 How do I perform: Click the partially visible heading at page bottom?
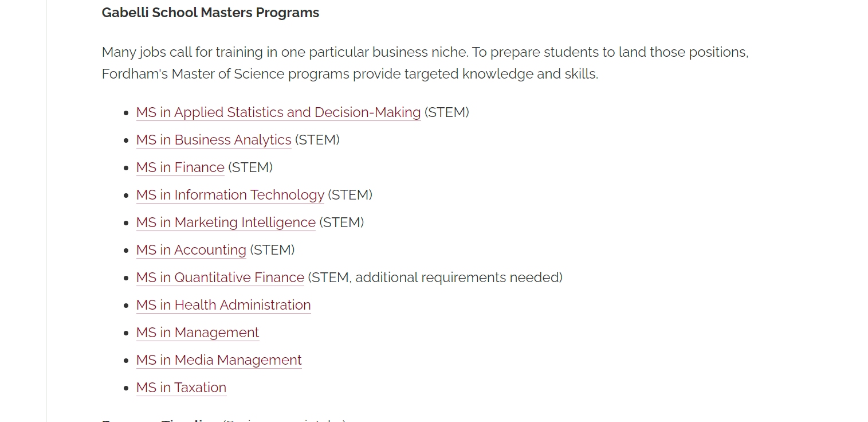coord(223,420)
